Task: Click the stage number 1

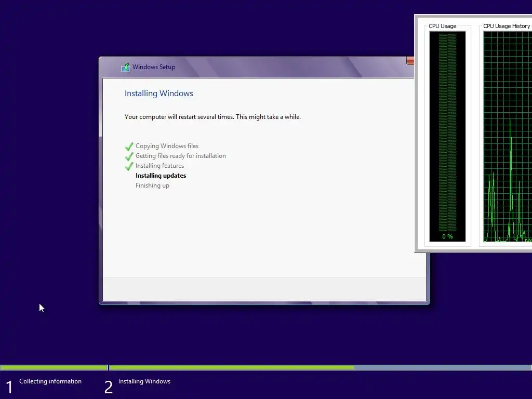Action: (9, 387)
